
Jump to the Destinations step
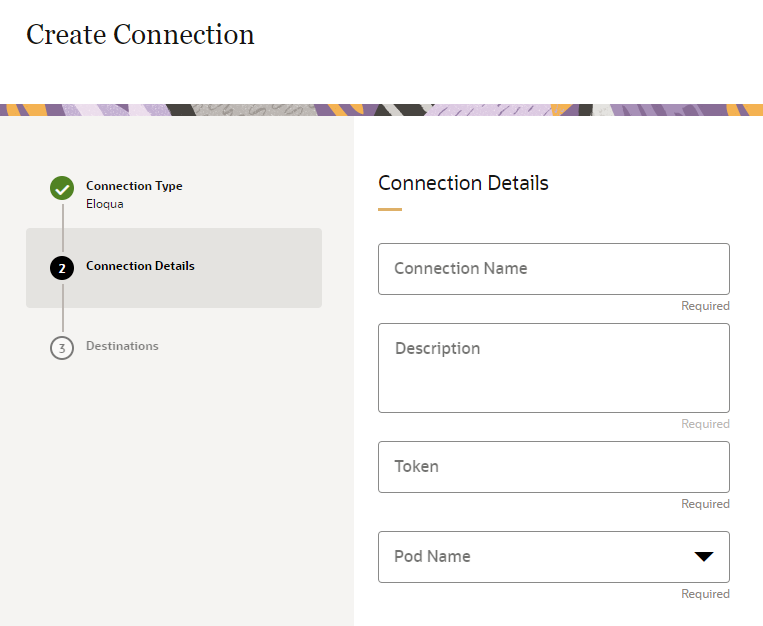122,346
